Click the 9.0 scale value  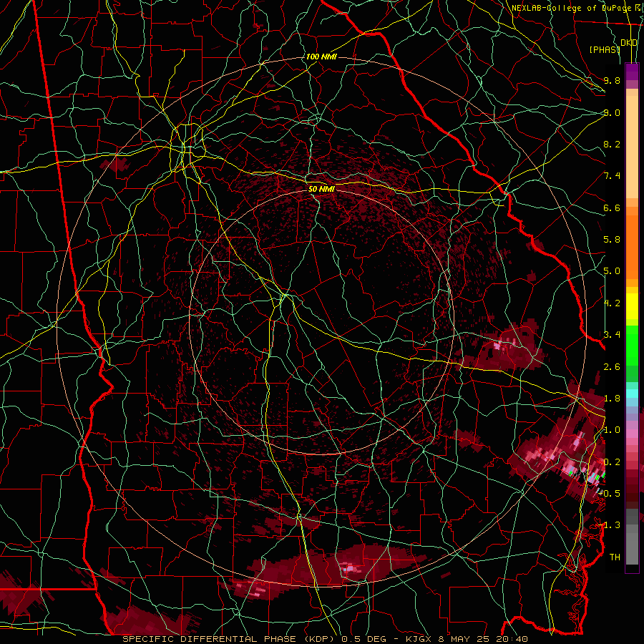pyautogui.click(x=612, y=112)
